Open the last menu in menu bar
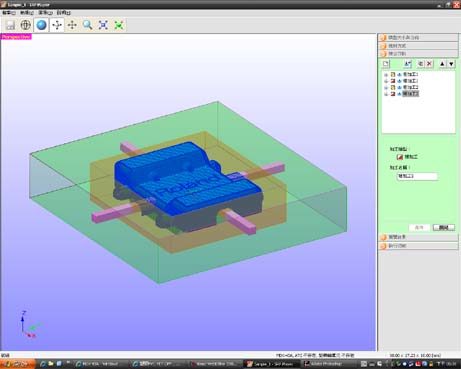 63,13
